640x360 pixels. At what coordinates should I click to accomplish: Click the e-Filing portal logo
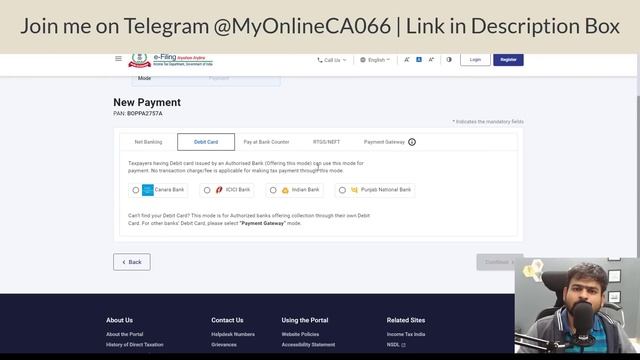coord(171,60)
